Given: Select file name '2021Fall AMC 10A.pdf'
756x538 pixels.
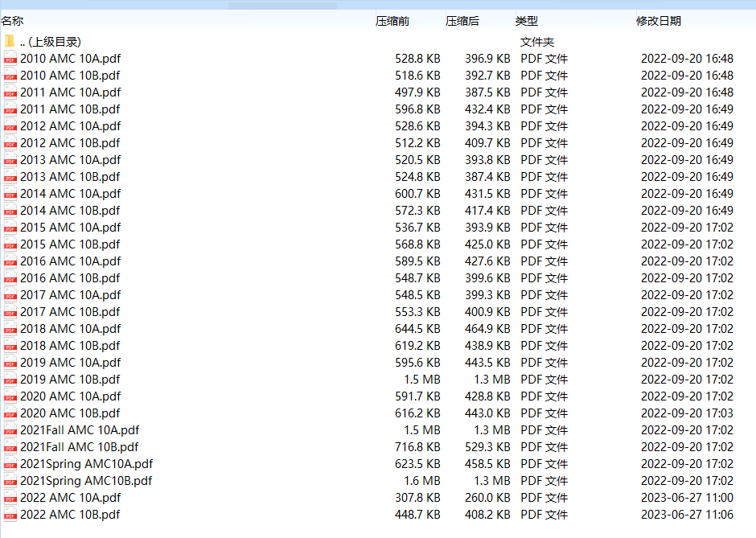Looking at the screenshot, I should pos(80,429).
